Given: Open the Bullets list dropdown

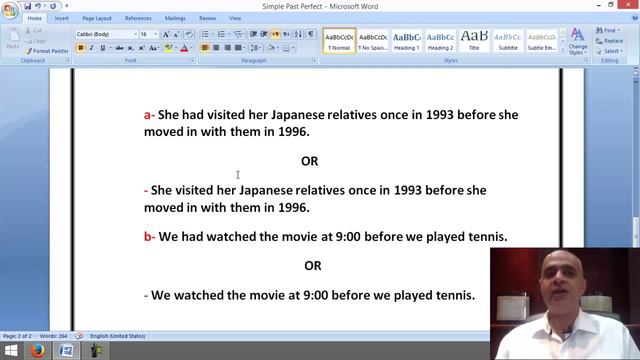Looking at the screenshot, I should 213,34.
